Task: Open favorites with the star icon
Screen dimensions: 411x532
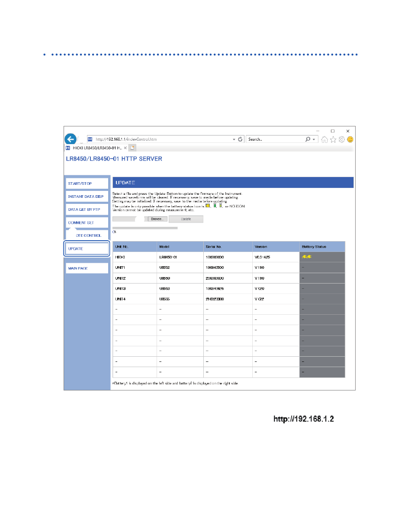Action: [x=333, y=139]
